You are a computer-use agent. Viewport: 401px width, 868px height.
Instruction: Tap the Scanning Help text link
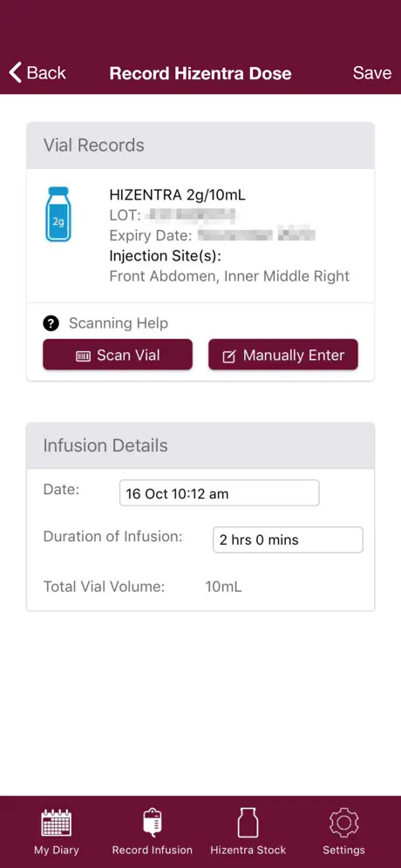[118, 323]
